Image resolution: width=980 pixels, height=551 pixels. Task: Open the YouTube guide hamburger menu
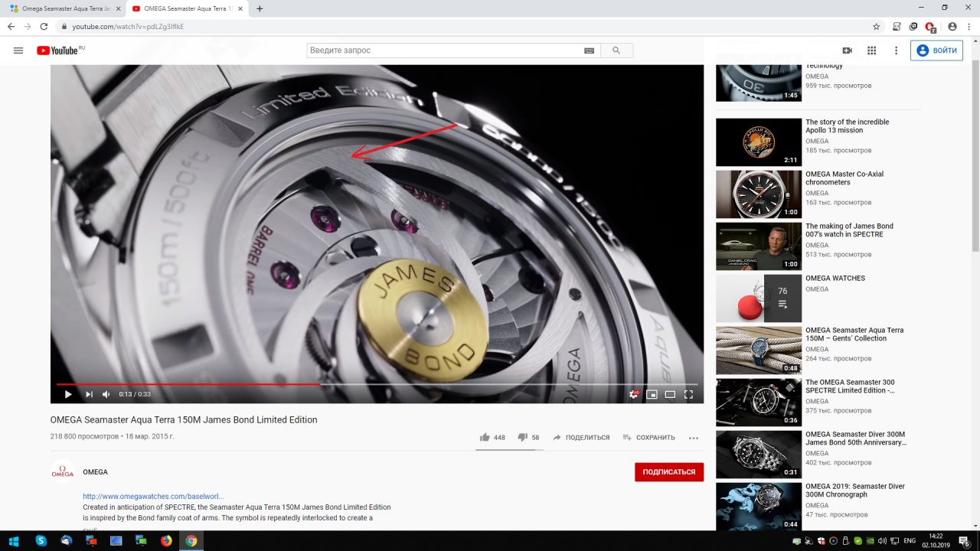point(18,51)
